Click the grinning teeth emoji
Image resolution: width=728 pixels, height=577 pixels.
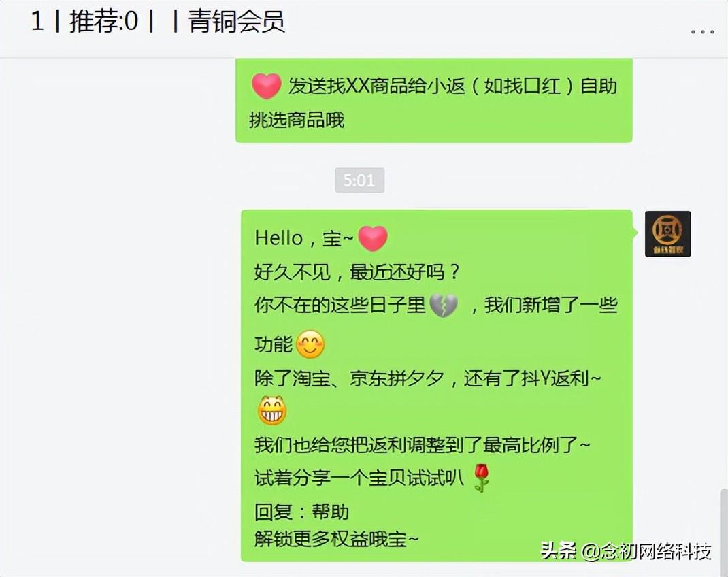(272, 411)
